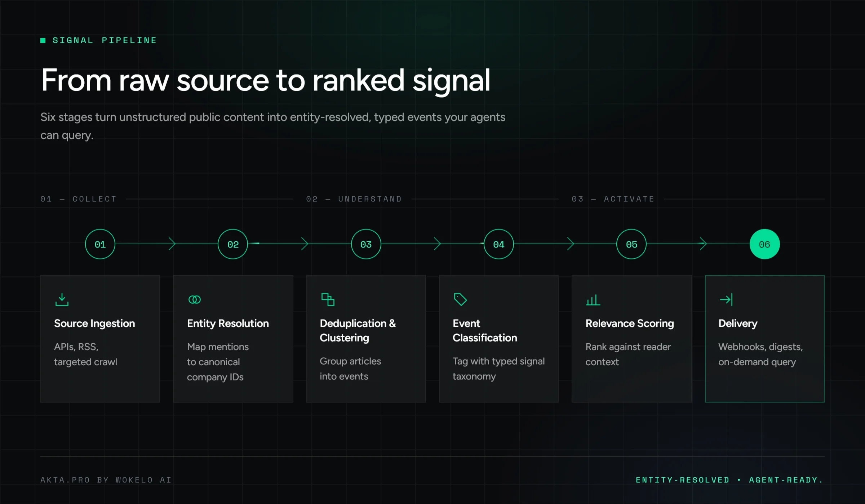The image size is (865, 504).
Task: Click the 03 — ACTIVATE phase label
Action: (613, 199)
